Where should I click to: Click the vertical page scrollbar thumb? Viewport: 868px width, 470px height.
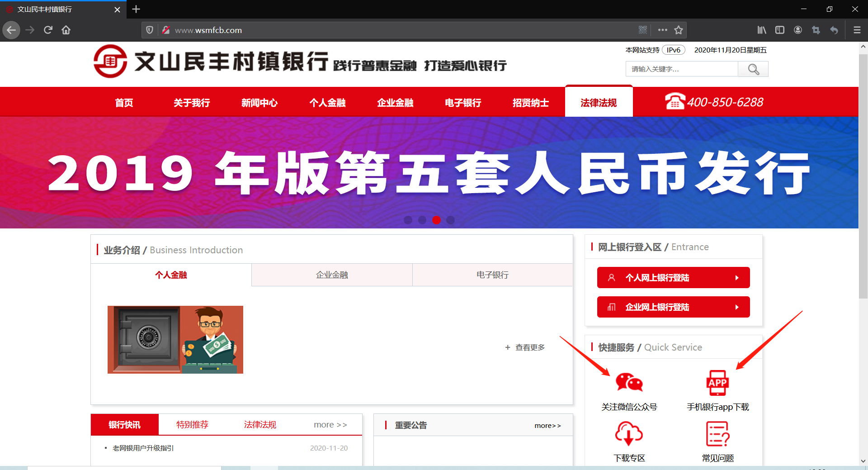pyautogui.click(x=863, y=176)
